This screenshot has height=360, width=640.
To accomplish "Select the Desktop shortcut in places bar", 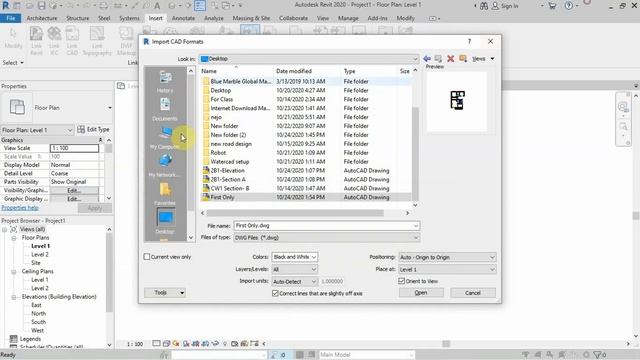I will pos(165,222).
